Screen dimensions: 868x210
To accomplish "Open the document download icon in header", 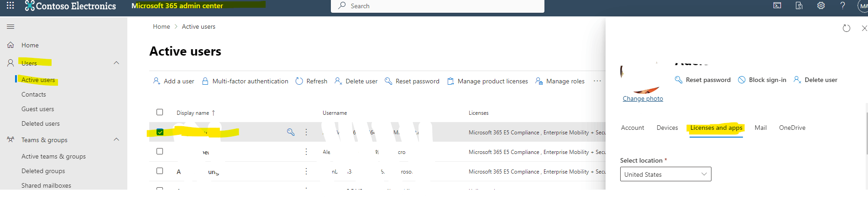I will (799, 5).
